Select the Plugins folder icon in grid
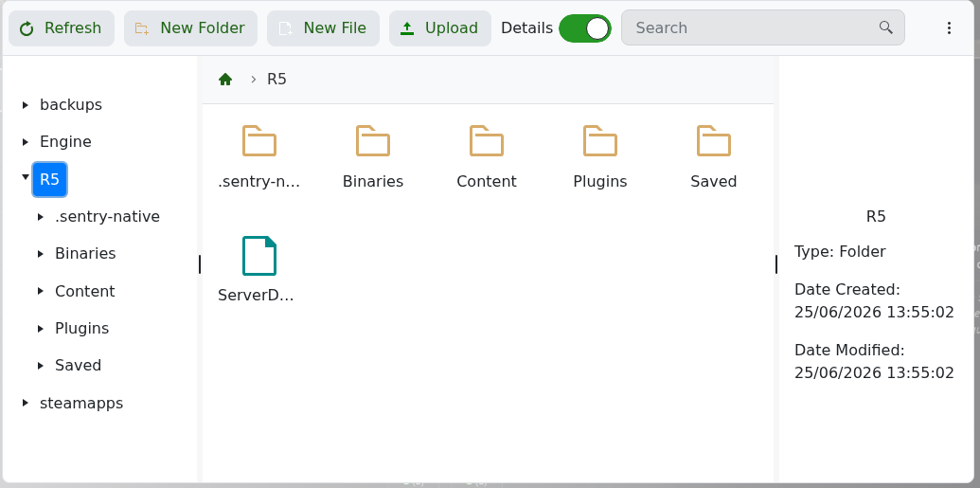The image size is (980, 488). (600, 141)
